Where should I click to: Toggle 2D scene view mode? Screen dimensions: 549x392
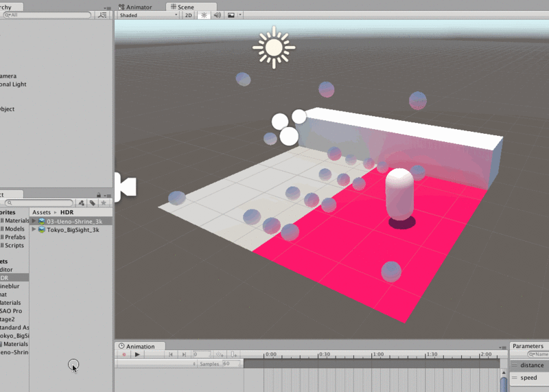(188, 15)
